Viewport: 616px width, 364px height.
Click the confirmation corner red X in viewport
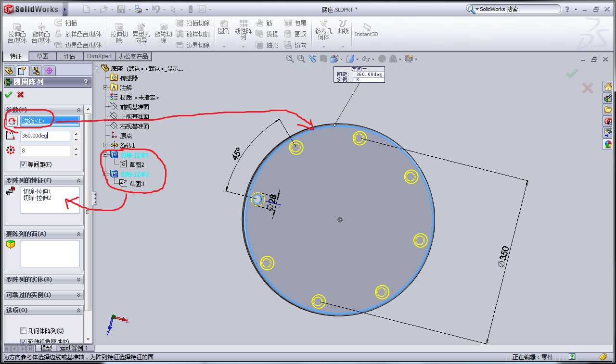tap(587, 88)
